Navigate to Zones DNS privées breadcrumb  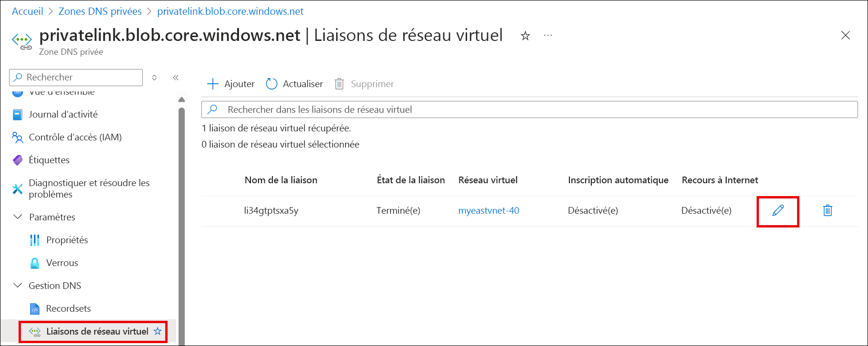(x=100, y=11)
